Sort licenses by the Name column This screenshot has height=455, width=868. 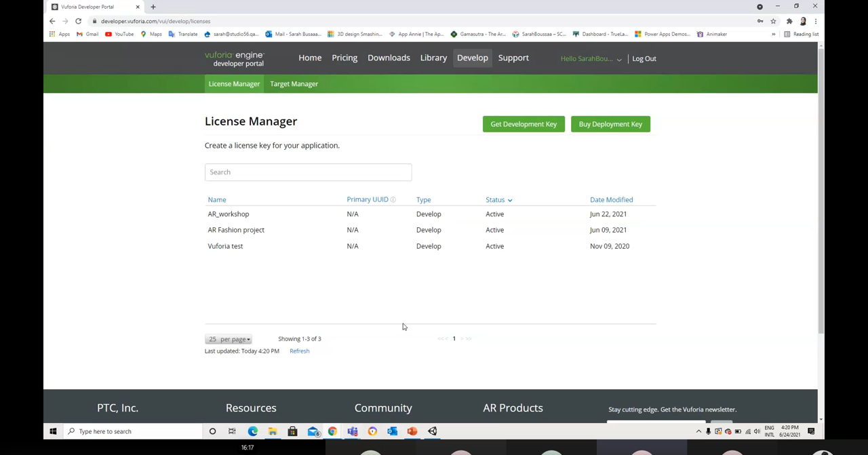tap(217, 199)
